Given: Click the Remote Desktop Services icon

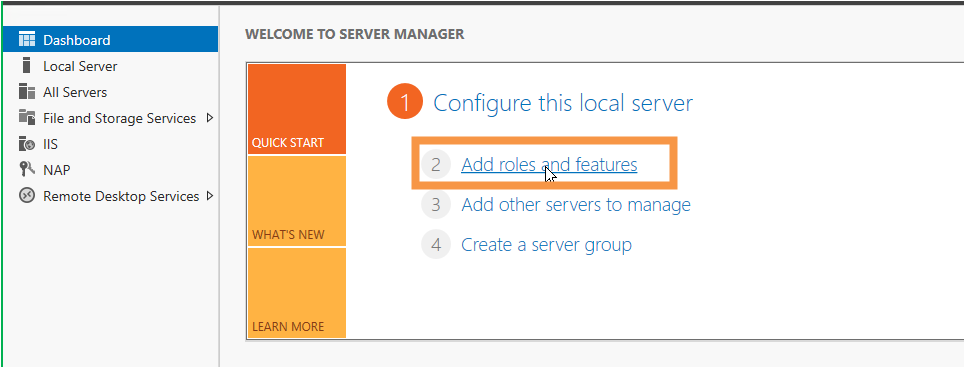Looking at the screenshot, I should point(27,196).
